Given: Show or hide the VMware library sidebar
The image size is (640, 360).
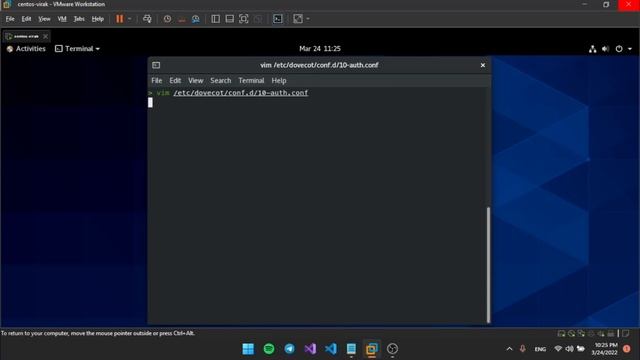Looking at the screenshot, I should tap(216, 19).
